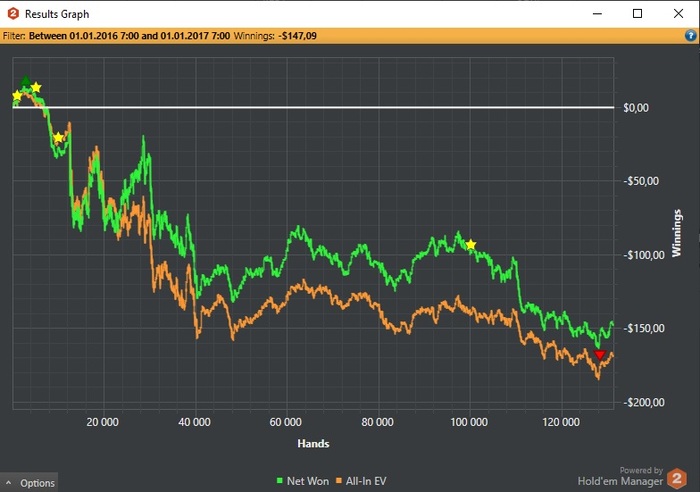Click the 20 000 hands axis label
The image size is (700, 492).
pyautogui.click(x=103, y=422)
